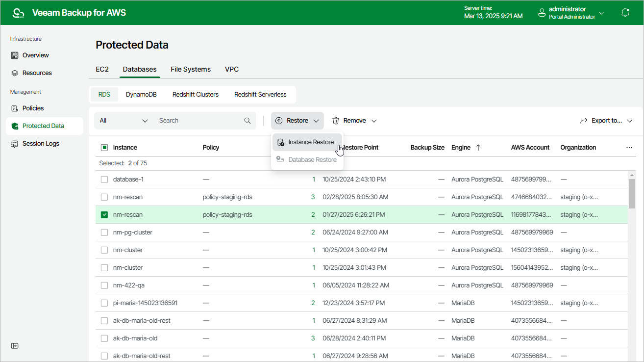Viewport: 644px width, 362px height.
Task: Tick the nm-pg-cluster row checkbox
Action: coord(104,233)
